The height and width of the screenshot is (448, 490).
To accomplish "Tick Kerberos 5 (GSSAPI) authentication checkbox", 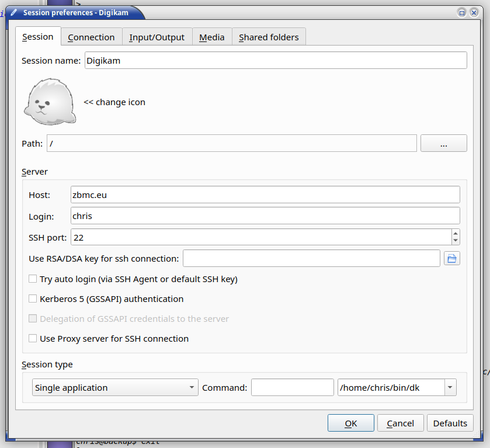I will [x=33, y=299].
